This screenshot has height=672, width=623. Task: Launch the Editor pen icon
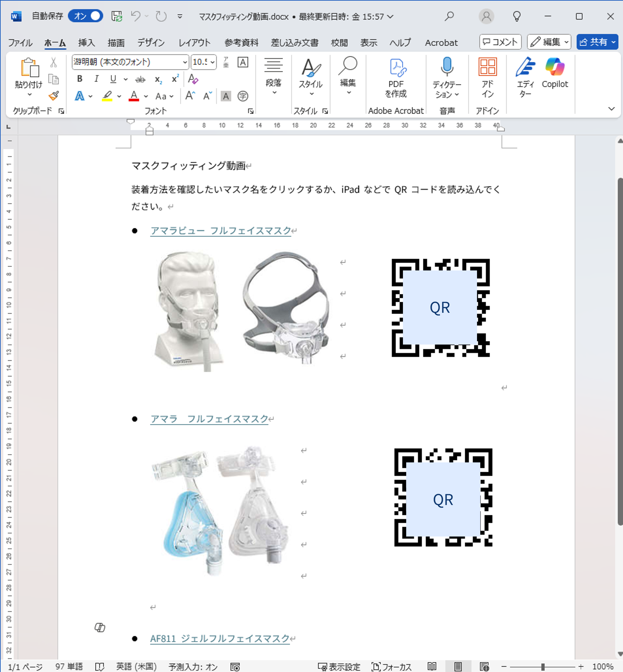[x=525, y=67]
